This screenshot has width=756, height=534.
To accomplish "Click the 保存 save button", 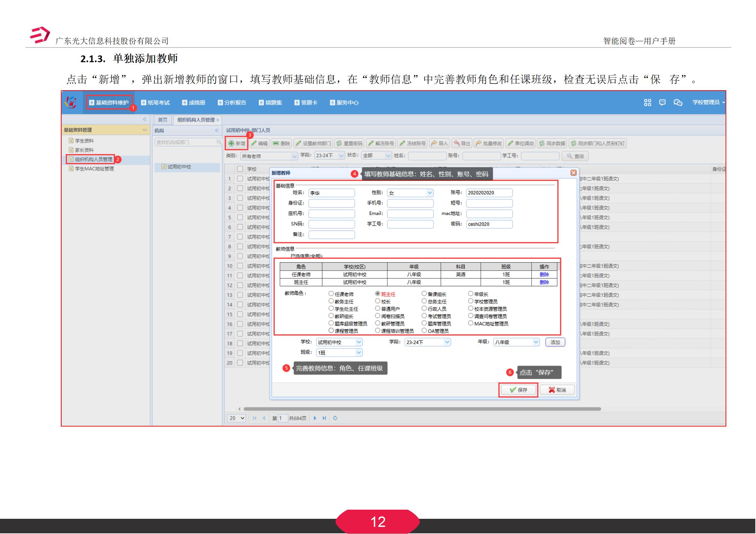I will pos(518,389).
